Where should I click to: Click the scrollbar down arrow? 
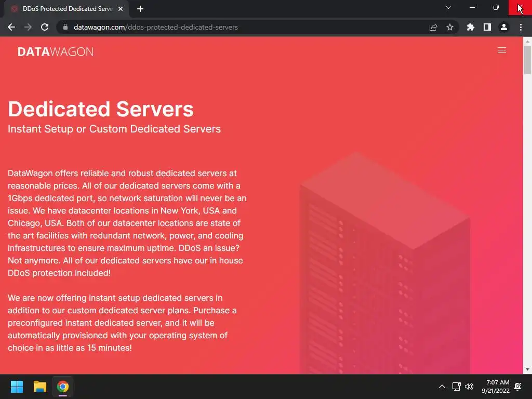click(x=527, y=369)
